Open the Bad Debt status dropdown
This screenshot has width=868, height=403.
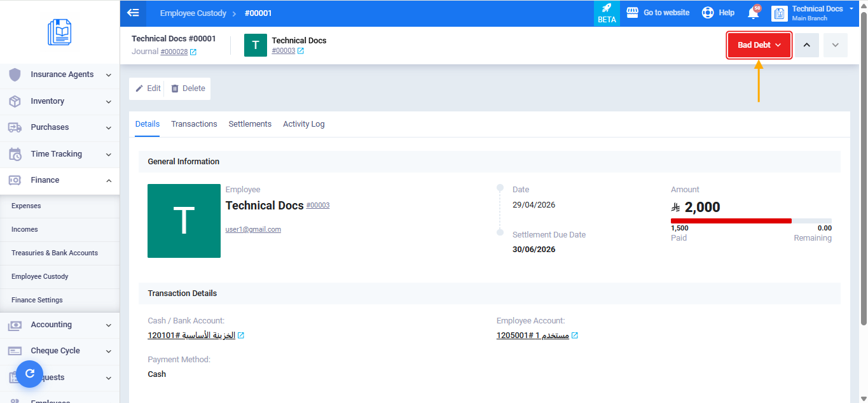[759, 45]
